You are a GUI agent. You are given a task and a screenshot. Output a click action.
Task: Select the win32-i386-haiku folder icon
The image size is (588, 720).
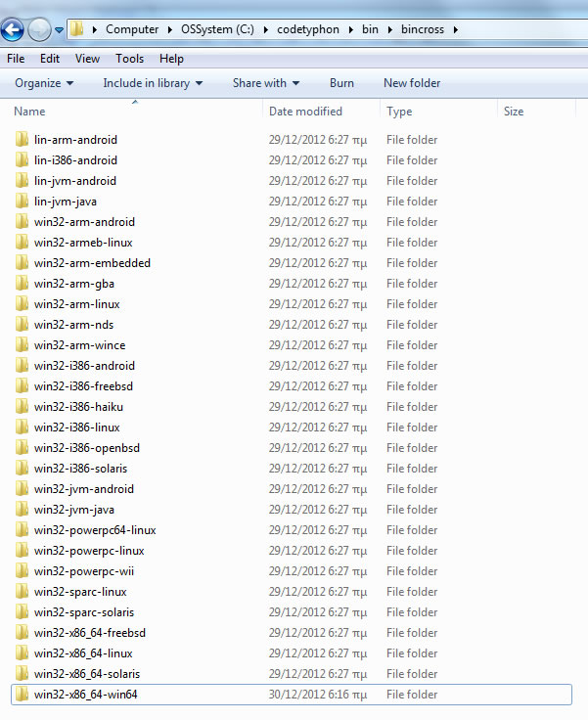[x=22, y=406]
